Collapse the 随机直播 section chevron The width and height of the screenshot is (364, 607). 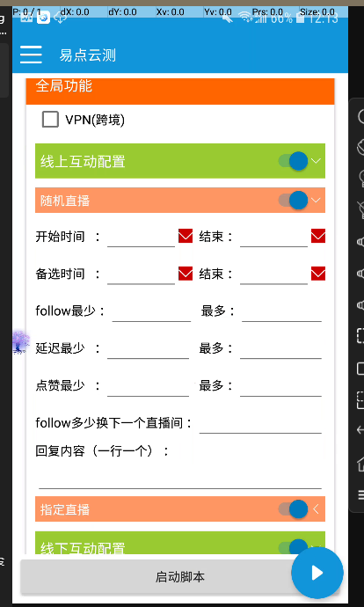coord(316,201)
